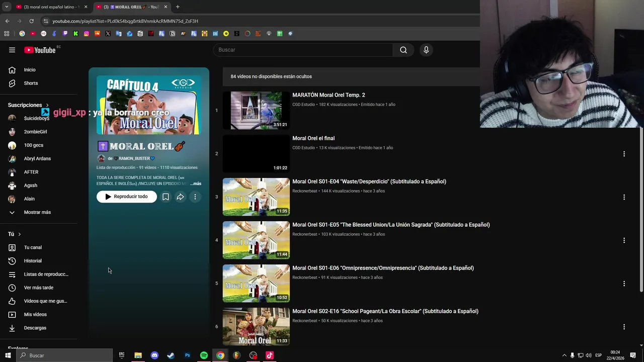Image resolution: width=644 pixels, height=362 pixels.
Task: Open MARATÓN Moral Orel Temp. 2 thumbnail
Action: click(256, 110)
